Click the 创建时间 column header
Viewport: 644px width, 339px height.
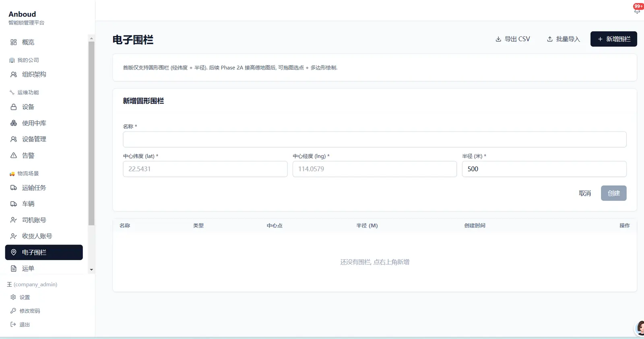[x=475, y=226]
